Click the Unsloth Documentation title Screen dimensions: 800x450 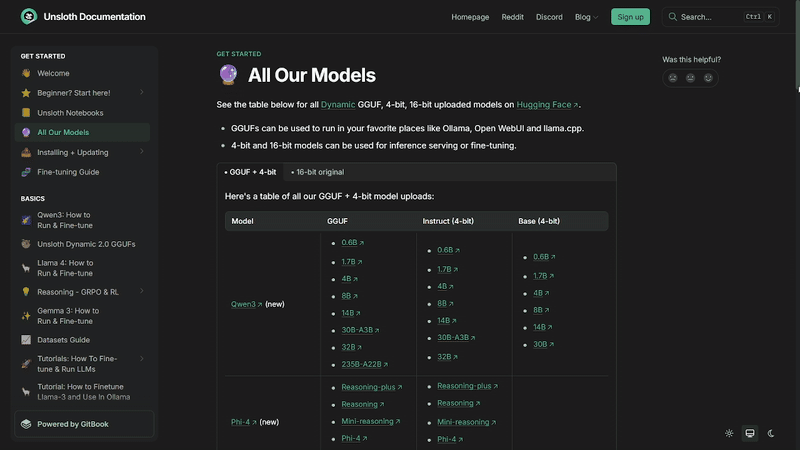coord(94,17)
